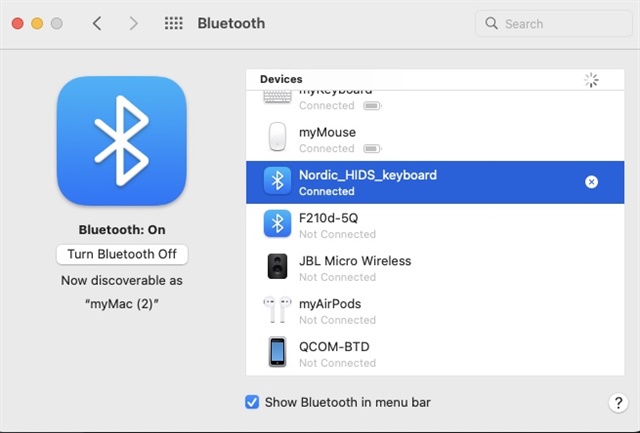Remove Nordic_HIDS_keyboard using its x button
Screen dimensions: 640x433
point(591,182)
